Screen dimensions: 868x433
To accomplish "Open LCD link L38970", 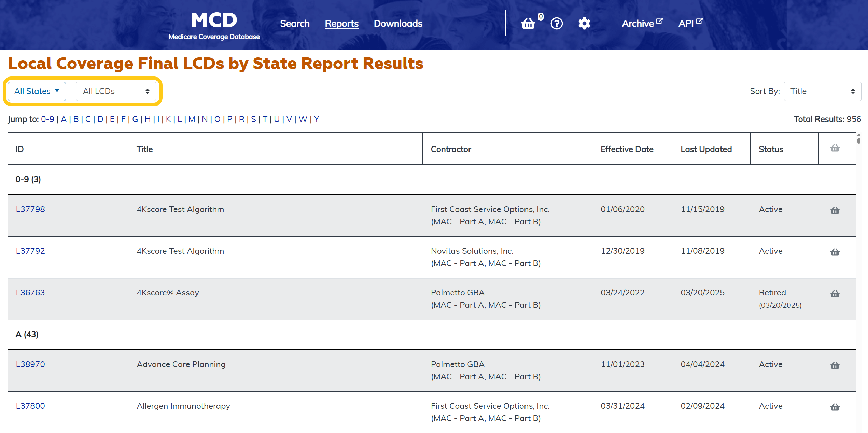I will click(30, 364).
